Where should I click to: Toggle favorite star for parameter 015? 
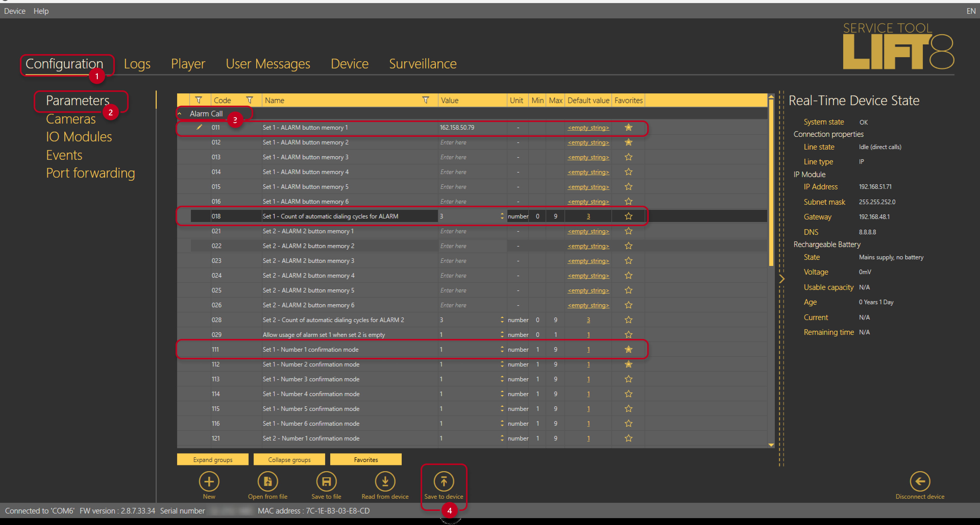(629, 187)
